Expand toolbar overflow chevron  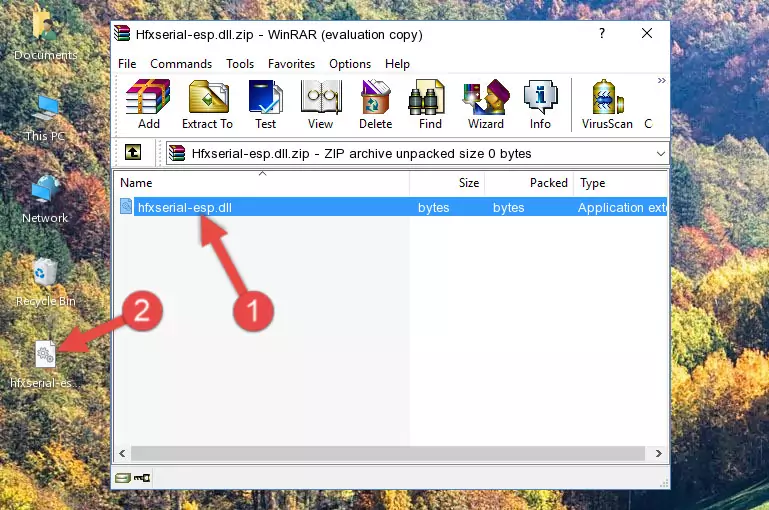(x=662, y=80)
